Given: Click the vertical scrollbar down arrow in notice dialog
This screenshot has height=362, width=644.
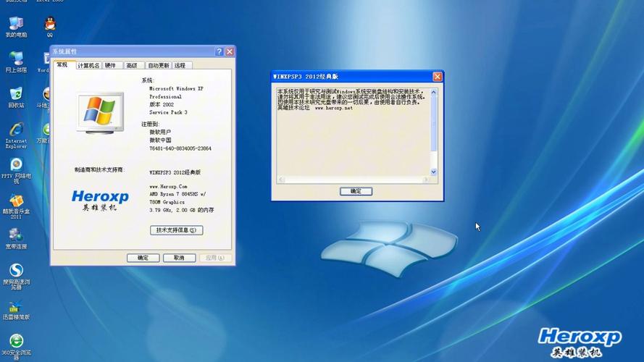Looking at the screenshot, I should 434,172.
